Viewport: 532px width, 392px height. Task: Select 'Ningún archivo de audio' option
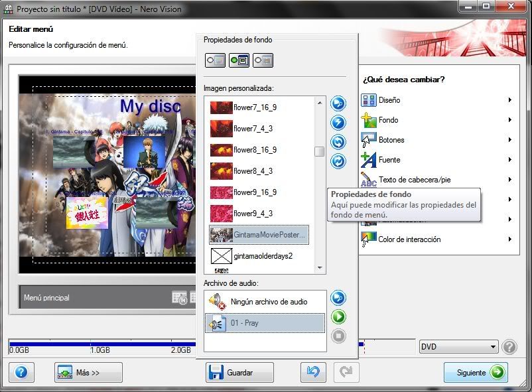click(x=265, y=301)
